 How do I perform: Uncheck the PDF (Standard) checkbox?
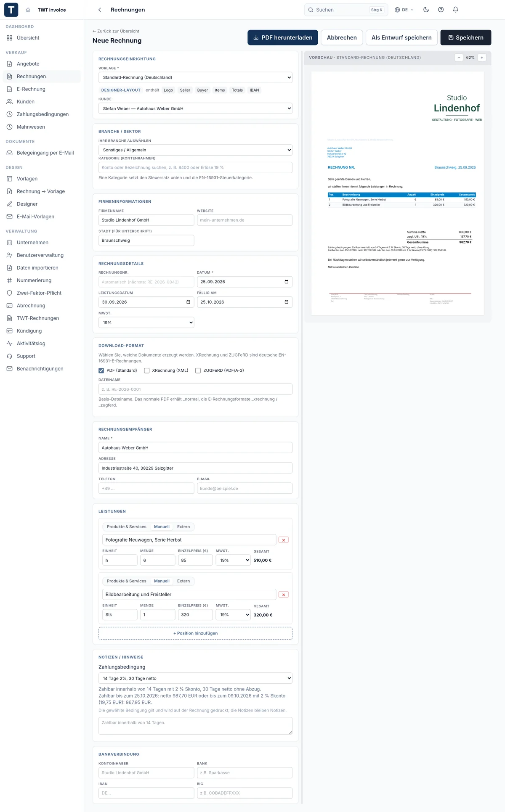pos(101,370)
